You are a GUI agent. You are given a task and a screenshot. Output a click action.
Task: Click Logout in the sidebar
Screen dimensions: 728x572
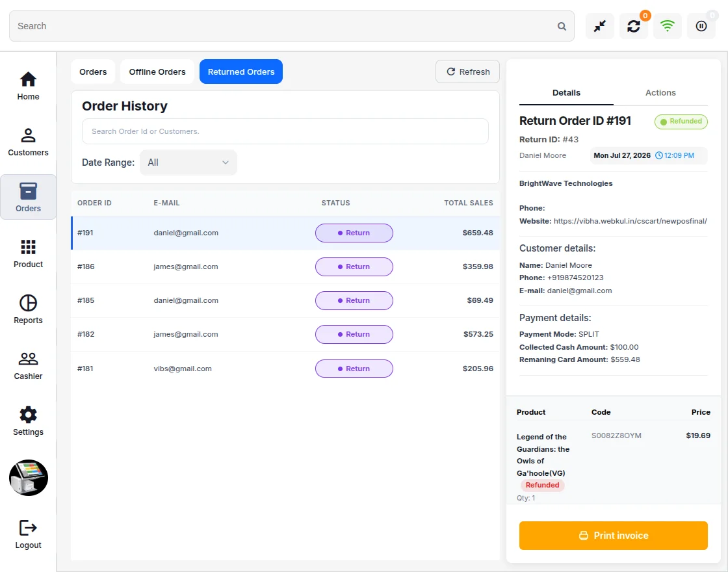28,534
